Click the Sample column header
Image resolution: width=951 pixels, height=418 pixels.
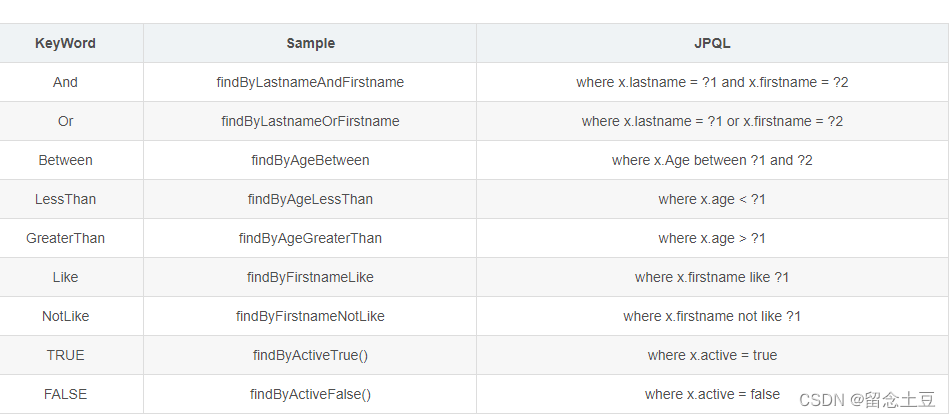point(310,43)
